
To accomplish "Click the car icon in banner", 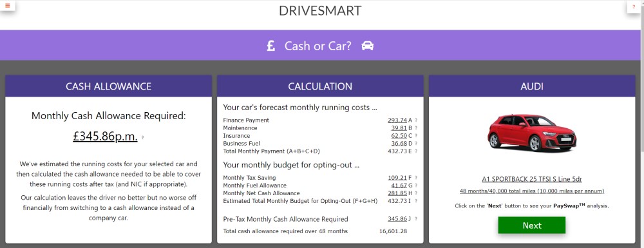I will pos(368,46).
